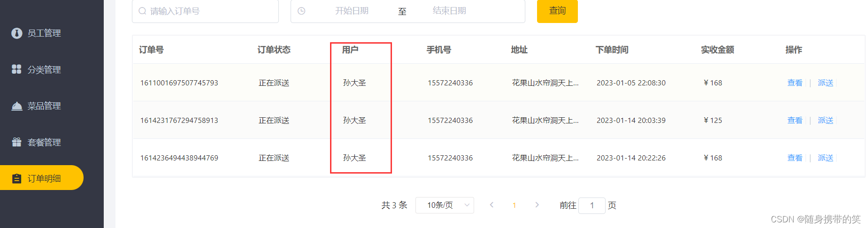Click the 套餐管理 gift icon
868x228 pixels.
[x=17, y=142]
